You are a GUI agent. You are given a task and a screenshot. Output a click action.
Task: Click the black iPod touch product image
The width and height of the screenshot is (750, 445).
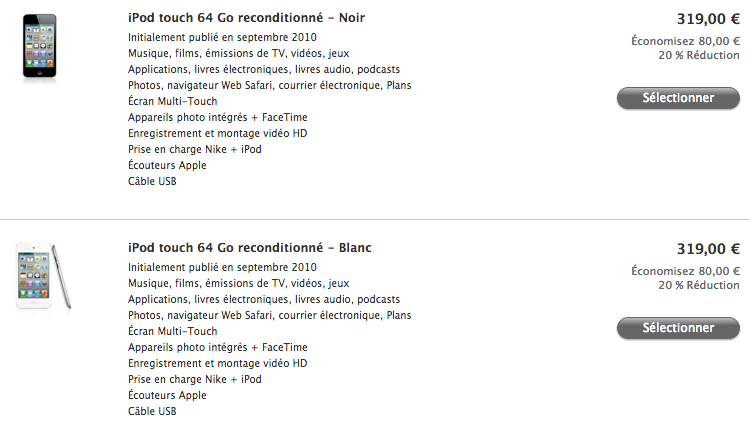click(40, 46)
